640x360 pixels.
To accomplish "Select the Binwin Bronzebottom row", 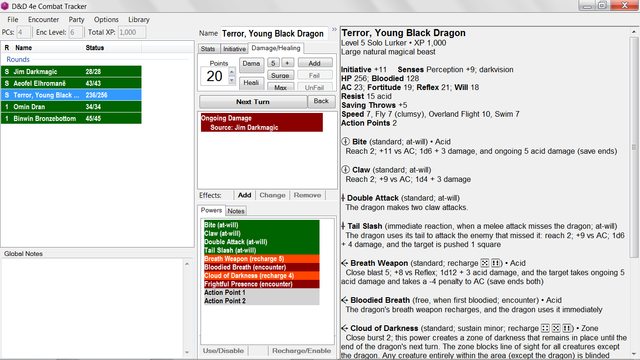I will pos(71,119).
